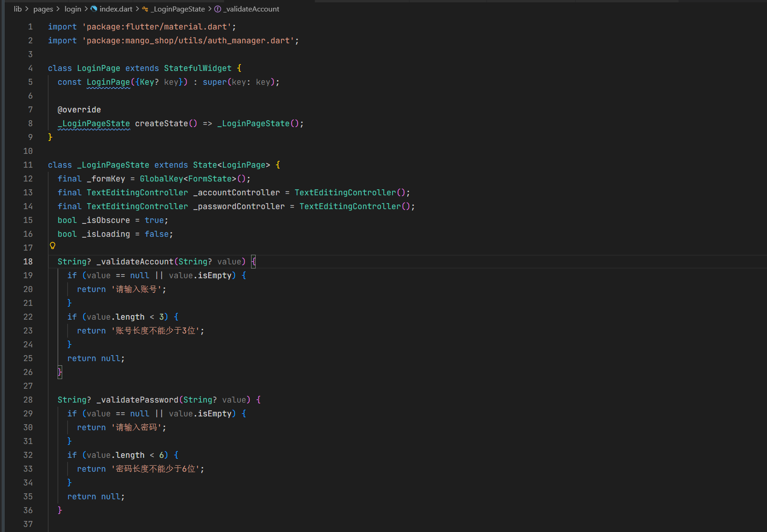Viewport: 767px width, 532px height.
Task: Expand the chevron after lib in the breadcrumb
Action: click(27, 9)
